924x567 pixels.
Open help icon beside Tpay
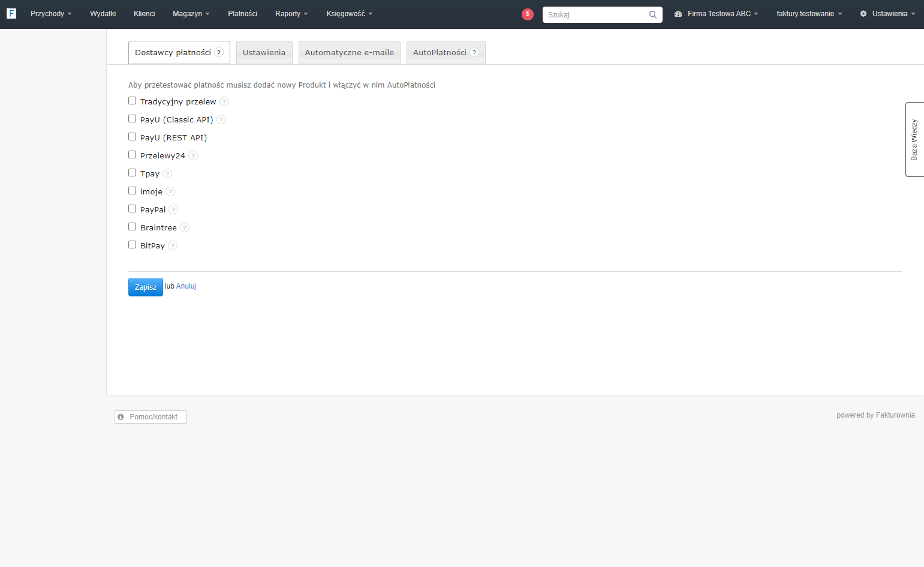tap(167, 174)
